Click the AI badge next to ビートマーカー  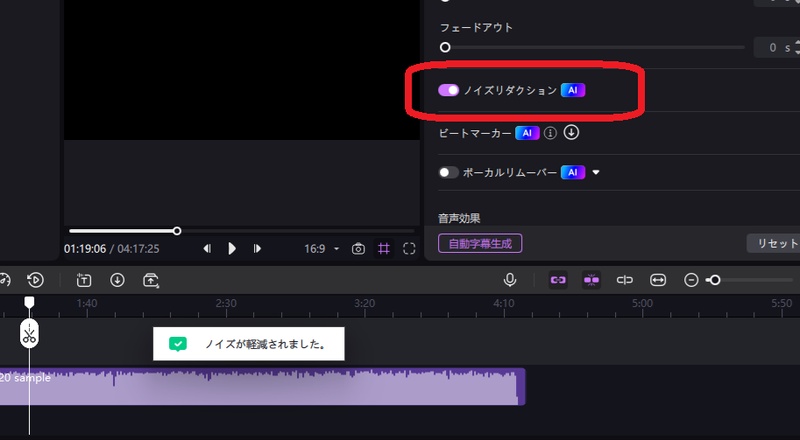tap(527, 133)
